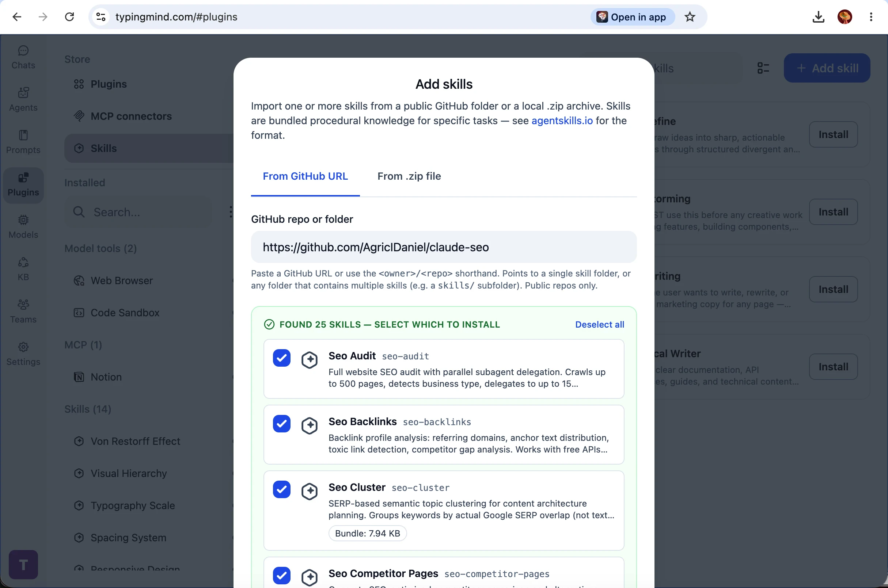Click the GitHub repo or folder field
This screenshot has width=888, height=588.
[x=444, y=247]
